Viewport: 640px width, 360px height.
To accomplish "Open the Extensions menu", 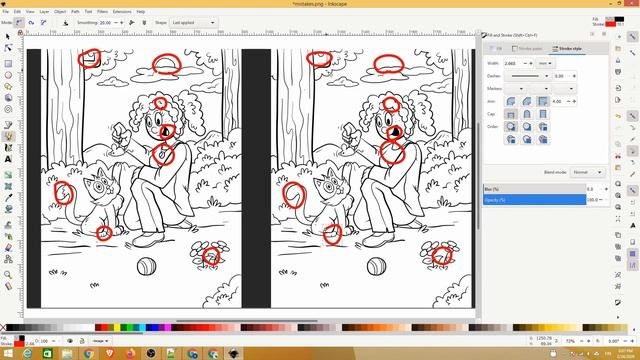I will pos(122,12).
